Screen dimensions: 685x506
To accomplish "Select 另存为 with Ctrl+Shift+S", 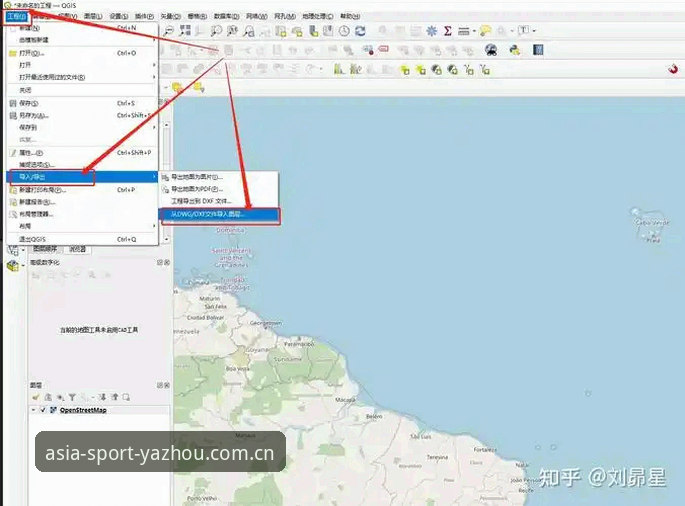I will coord(83,115).
